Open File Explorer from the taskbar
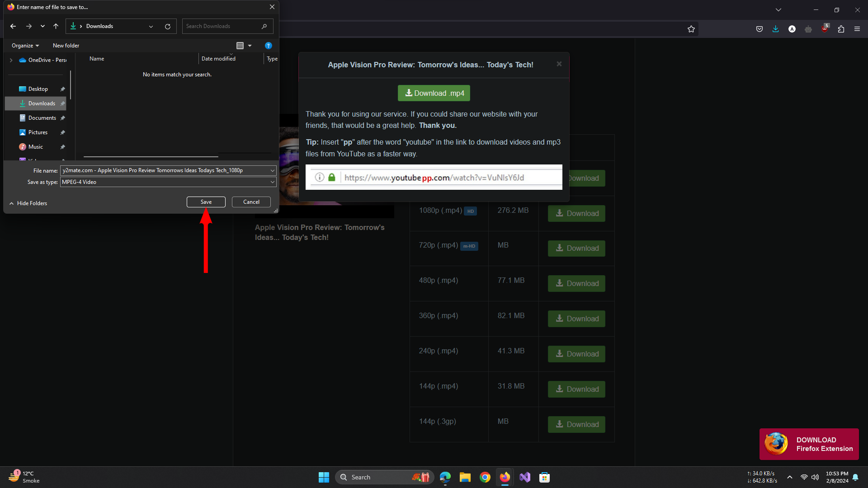868x488 pixels. [465, 477]
